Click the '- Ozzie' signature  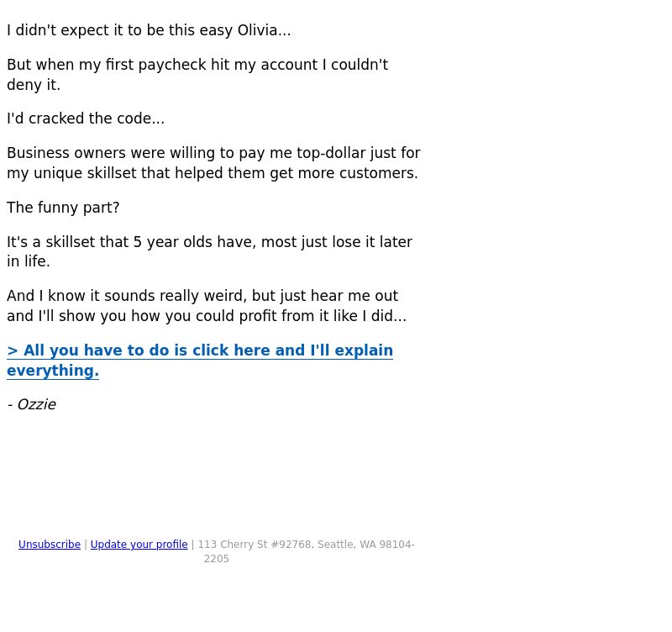tap(32, 405)
